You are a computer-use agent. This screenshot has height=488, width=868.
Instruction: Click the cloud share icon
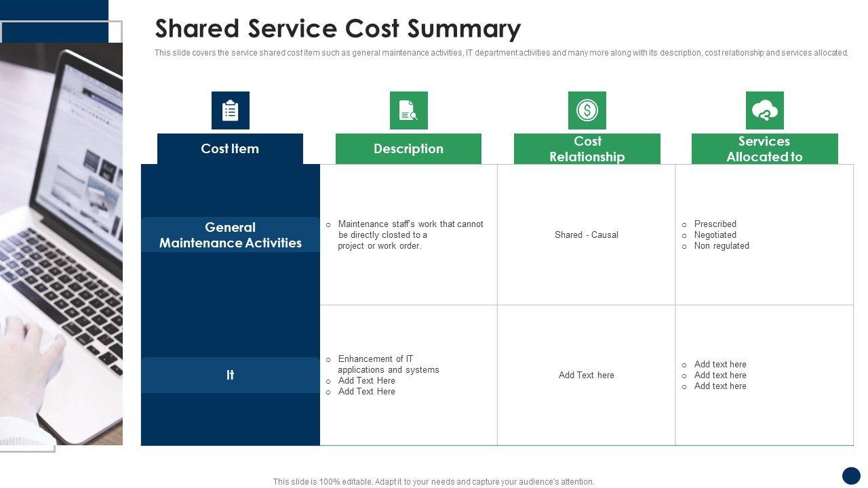pyautogui.click(x=765, y=110)
